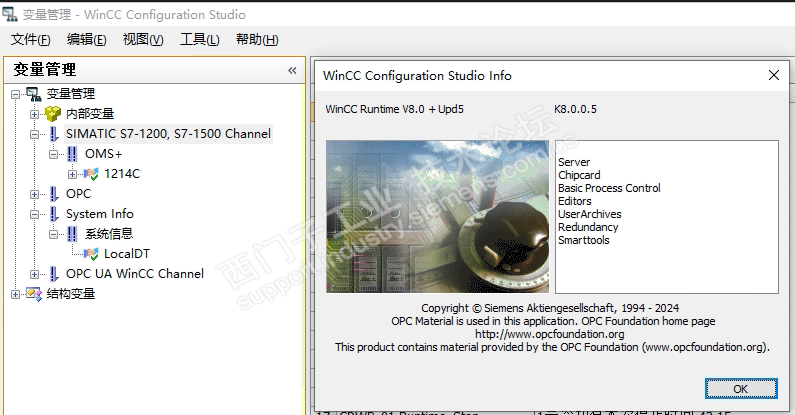Click the yellow 内部变量 cubes icon
Viewport: 795px width, 415px height.
coord(53,114)
